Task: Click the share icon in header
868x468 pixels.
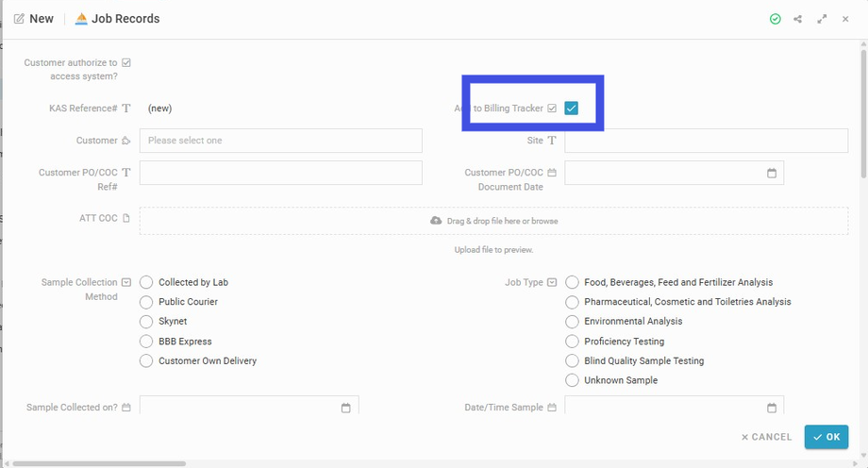Action: coord(797,19)
